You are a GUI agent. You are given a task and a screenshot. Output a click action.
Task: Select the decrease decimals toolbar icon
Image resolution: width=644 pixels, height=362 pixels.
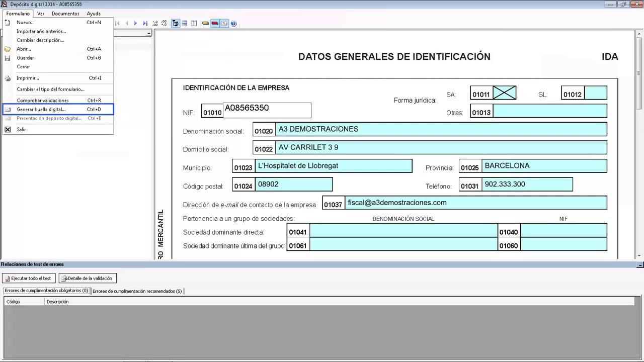[164, 23]
